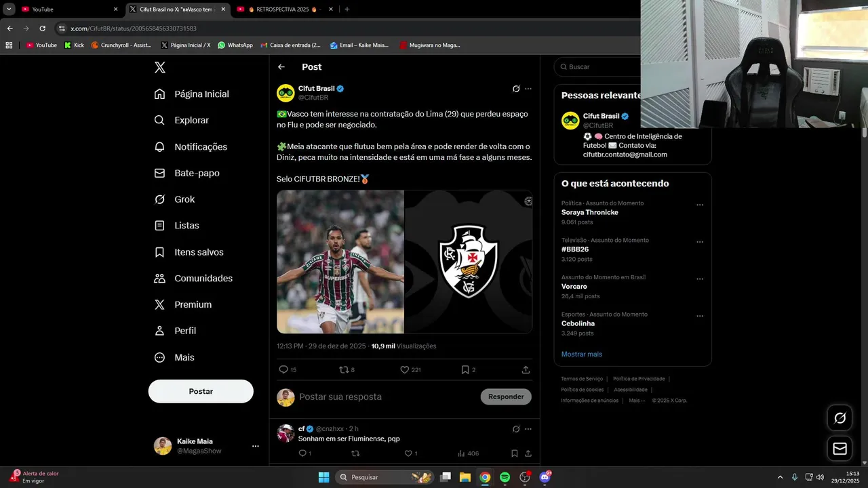
Task: Bookmark the cf reply
Action: click(x=514, y=453)
